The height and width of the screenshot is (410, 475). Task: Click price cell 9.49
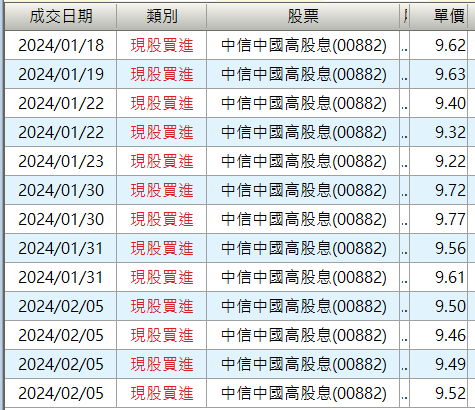point(439,364)
